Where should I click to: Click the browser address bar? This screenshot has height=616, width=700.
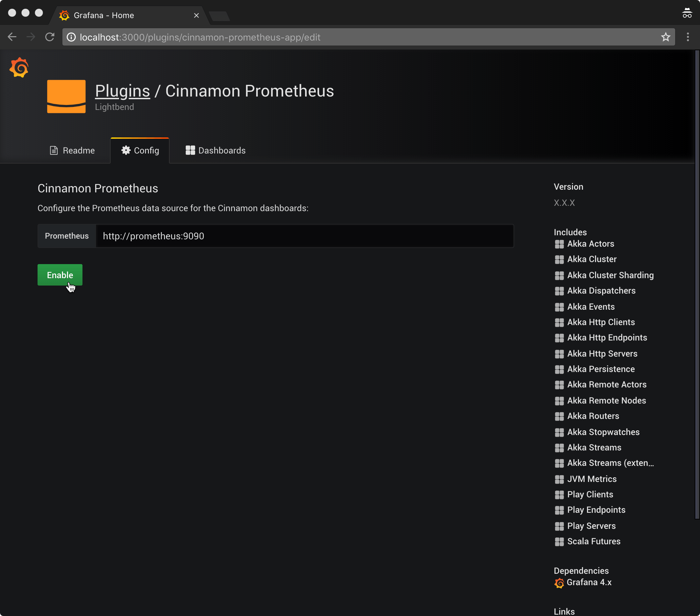pyautogui.click(x=368, y=37)
